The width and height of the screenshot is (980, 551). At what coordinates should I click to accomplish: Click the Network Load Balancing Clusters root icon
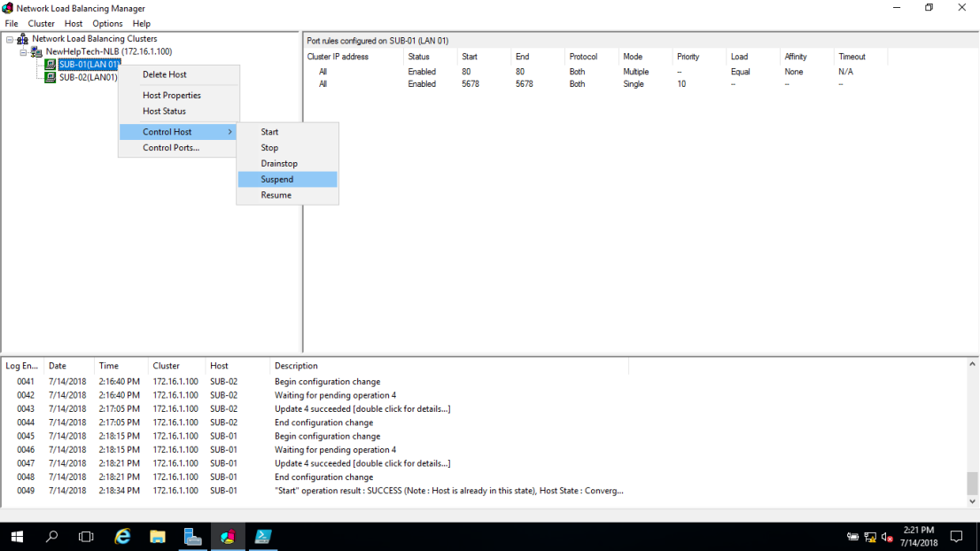[22, 39]
